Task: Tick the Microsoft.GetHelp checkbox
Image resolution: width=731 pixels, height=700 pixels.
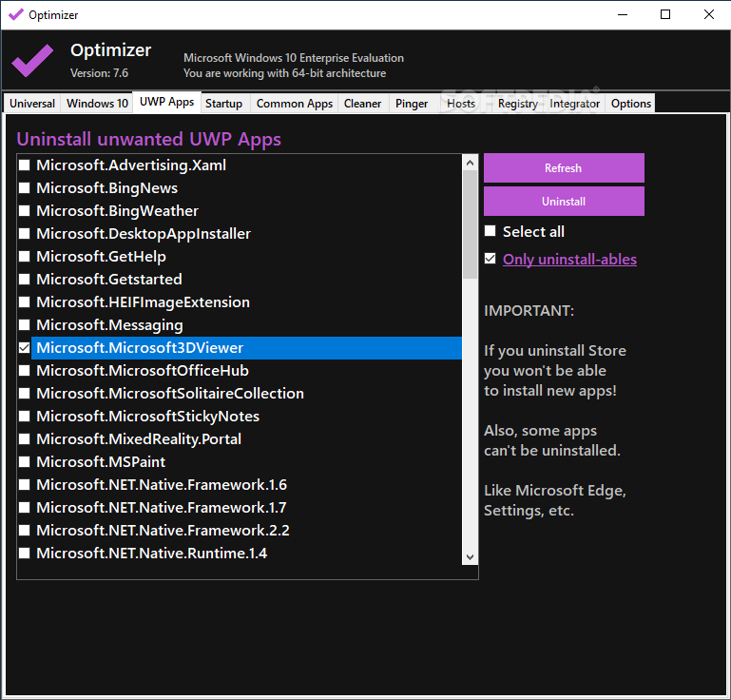Action: click(x=25, y=257)
